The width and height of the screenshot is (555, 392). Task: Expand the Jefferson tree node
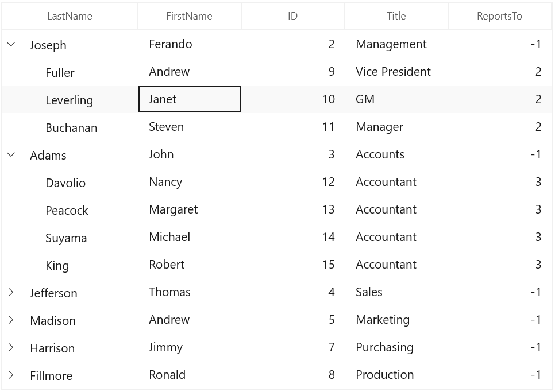11,292
